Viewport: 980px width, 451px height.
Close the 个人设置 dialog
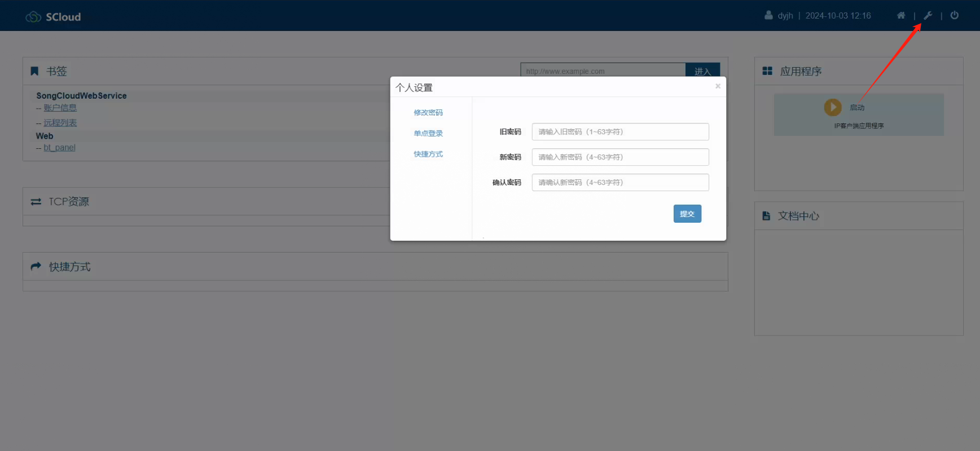pos(718,86)
